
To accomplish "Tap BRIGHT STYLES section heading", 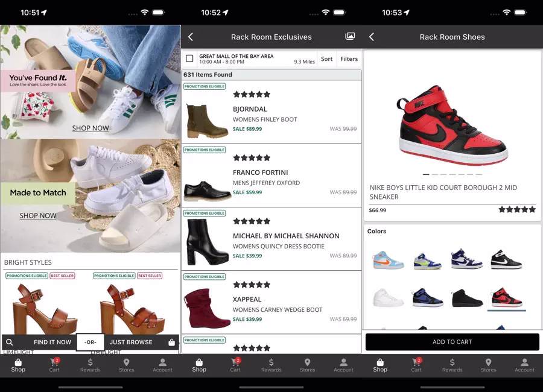I will tap(28, 262).
